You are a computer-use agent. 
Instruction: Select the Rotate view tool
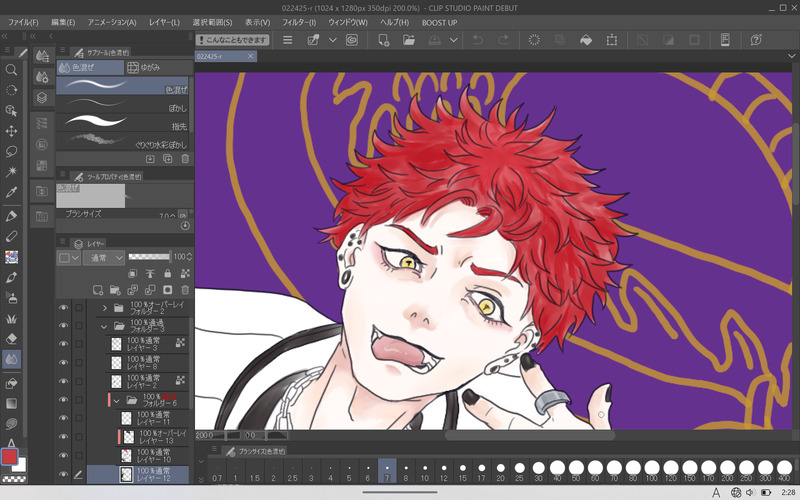coord(11,90)
